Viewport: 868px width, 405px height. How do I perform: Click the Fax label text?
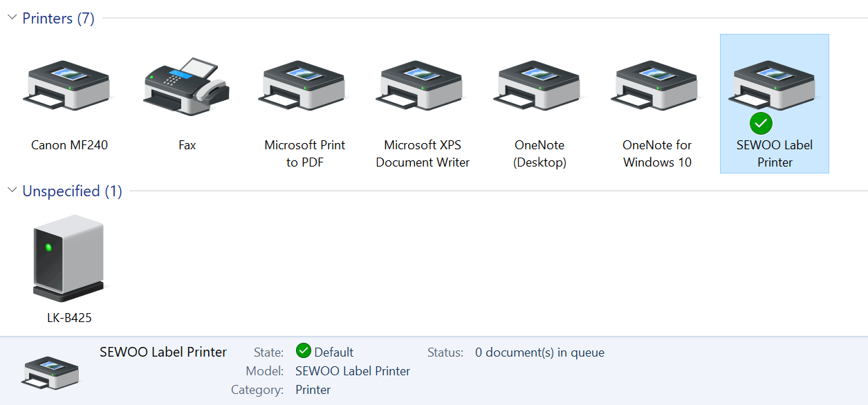(187, 145)
